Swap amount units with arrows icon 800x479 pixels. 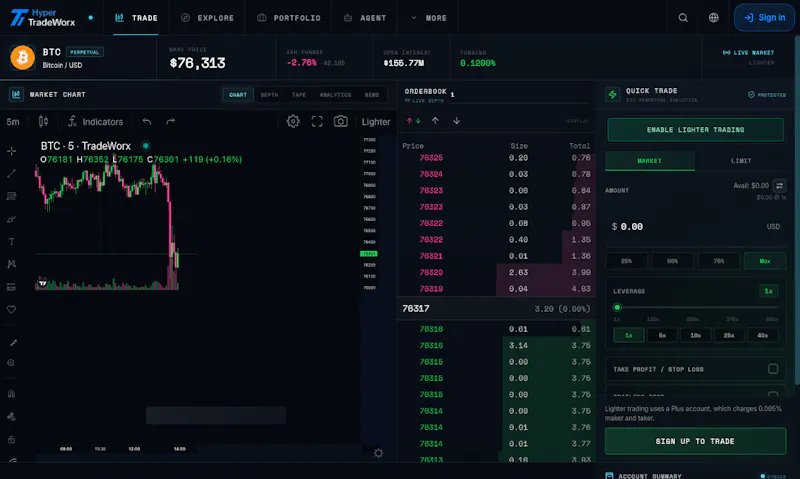point(779,186)
